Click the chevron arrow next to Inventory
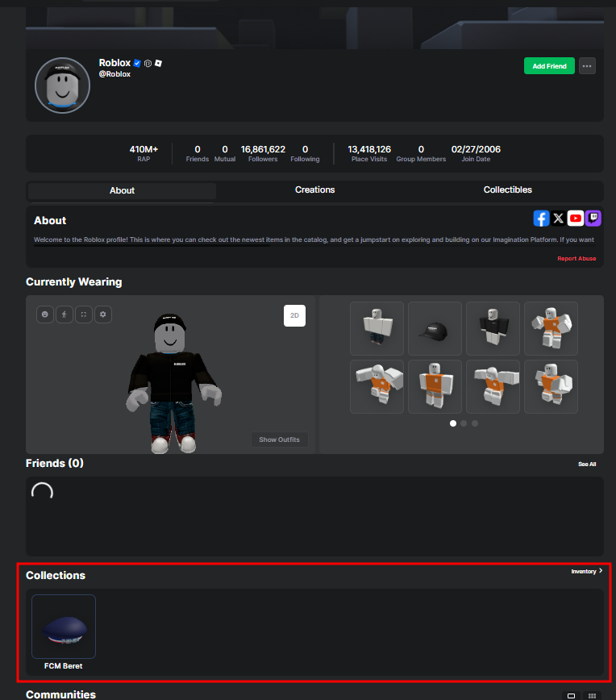This screenshot has width=616, height=700. point(601,570)
